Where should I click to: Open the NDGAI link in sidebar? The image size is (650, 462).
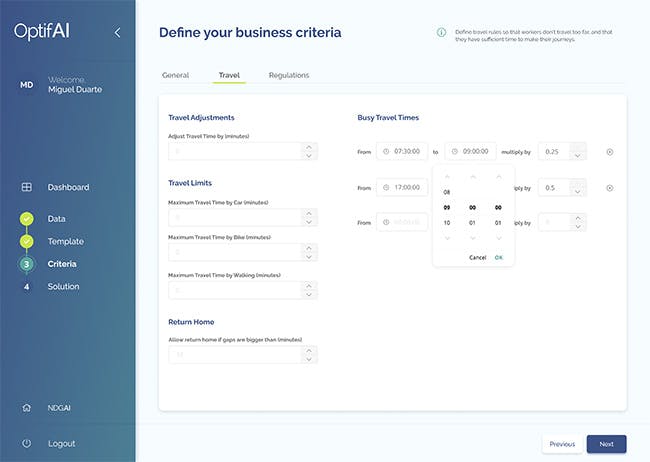pos(59,408)
